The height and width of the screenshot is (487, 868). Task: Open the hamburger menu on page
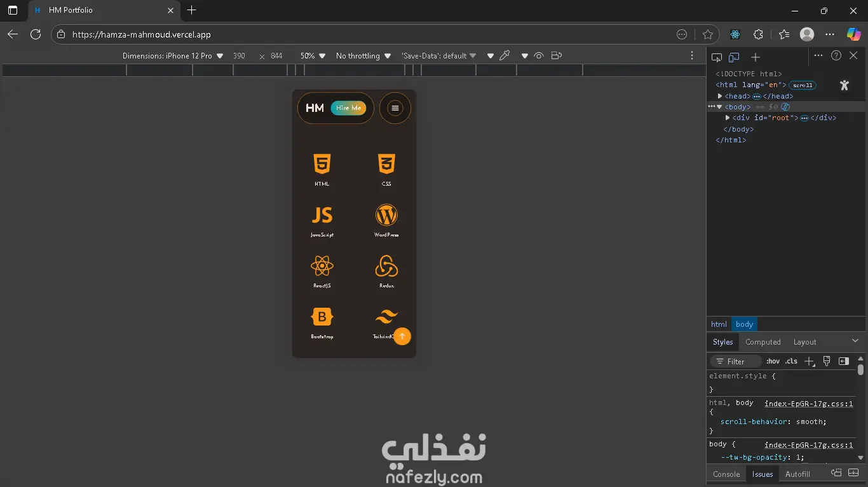395,108
